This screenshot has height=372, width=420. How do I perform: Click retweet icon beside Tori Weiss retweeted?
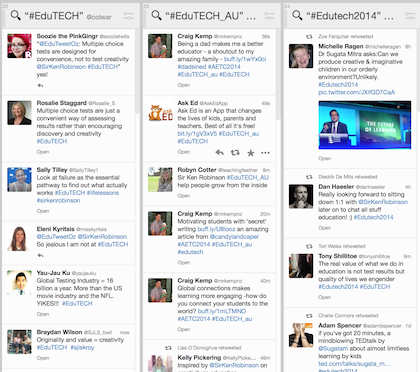click(x=309, y=246)
